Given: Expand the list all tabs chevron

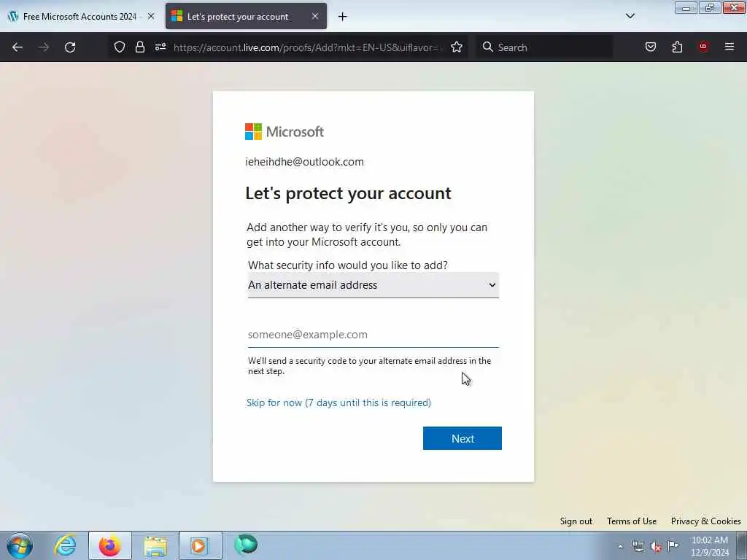Looking at the screenshot, I should [x=630, y=16].
